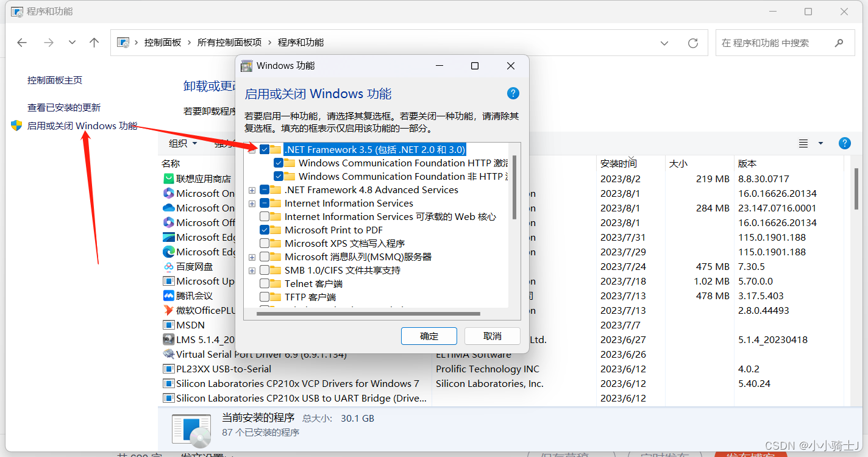Click the magnifier search icon

click(x=839, y=43)
